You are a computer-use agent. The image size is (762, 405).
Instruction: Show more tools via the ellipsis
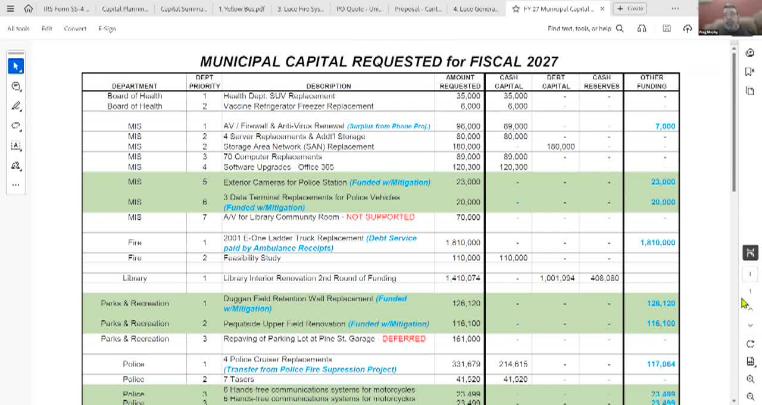[x=16, y=185]
